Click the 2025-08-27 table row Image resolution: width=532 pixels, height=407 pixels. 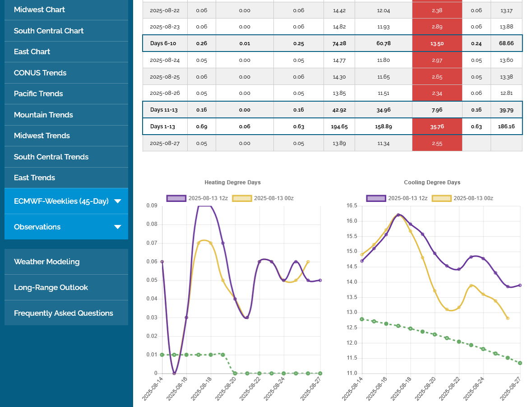(x=332, y=143)
